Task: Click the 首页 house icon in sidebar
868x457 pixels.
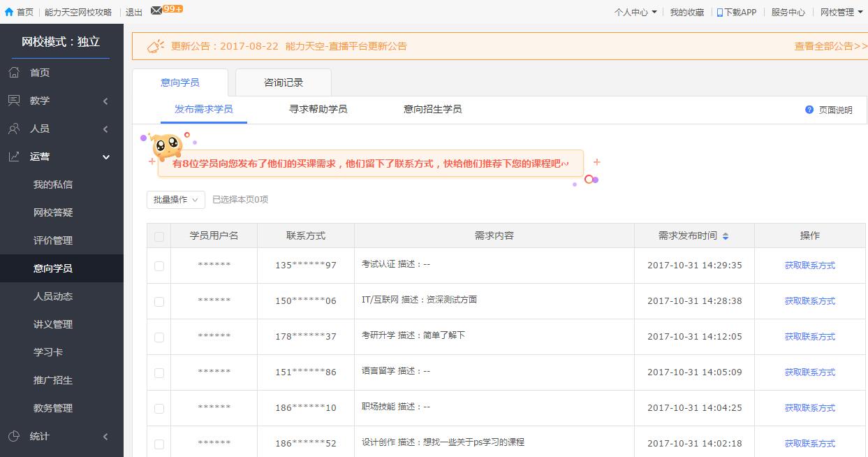Action: coord(14,73)
